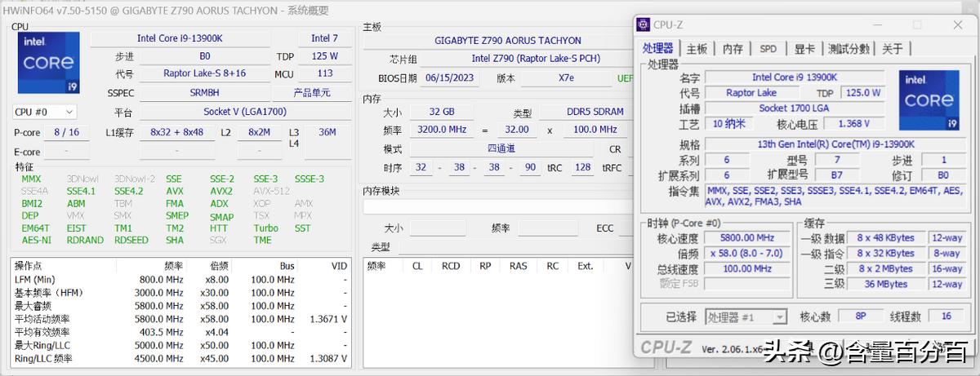Click the AES-NI feature label
Screen dimensions: 980x376
coord(36,241)
